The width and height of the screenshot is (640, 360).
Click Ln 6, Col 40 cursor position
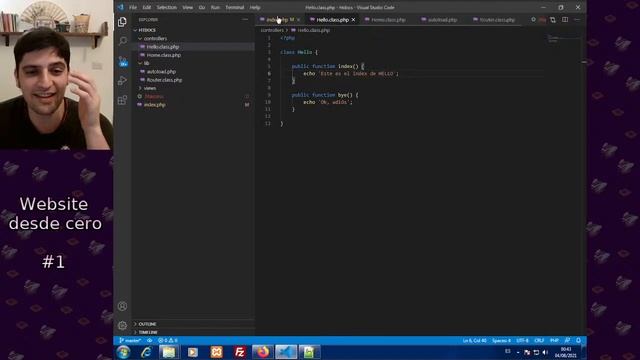[474, 340]
